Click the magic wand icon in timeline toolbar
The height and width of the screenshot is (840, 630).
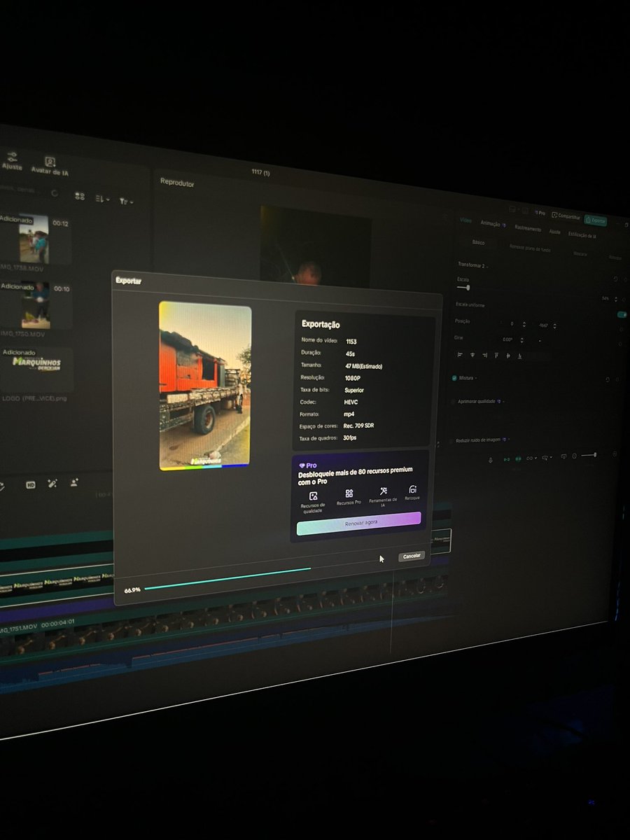tap(52, 483)
